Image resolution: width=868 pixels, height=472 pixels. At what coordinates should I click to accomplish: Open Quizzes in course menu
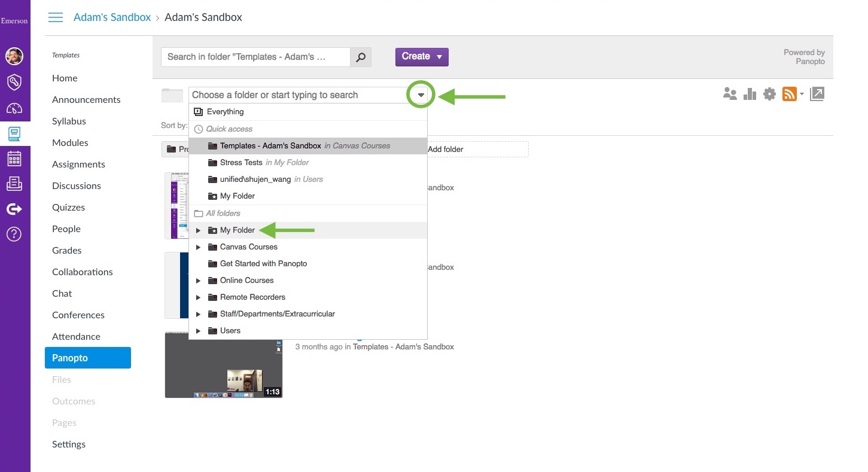[68, 208]
